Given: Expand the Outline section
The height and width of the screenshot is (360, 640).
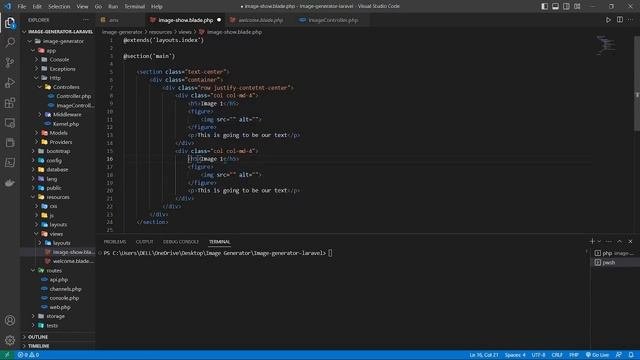Looking at the screenshot, I should tap(57, 337).
